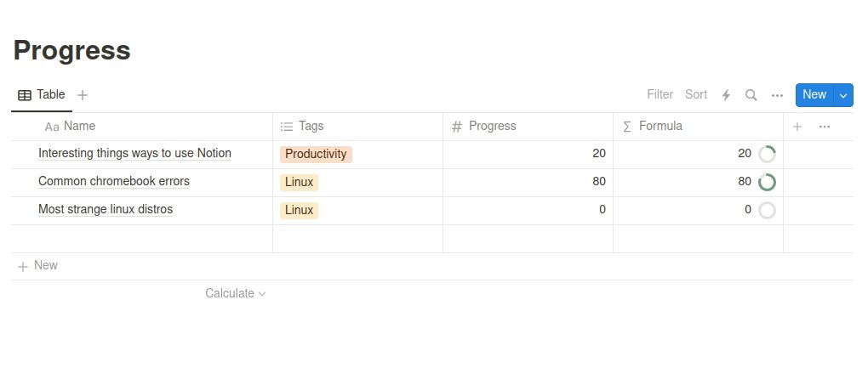Open column options three-dot icon in header

pos(824,127)
